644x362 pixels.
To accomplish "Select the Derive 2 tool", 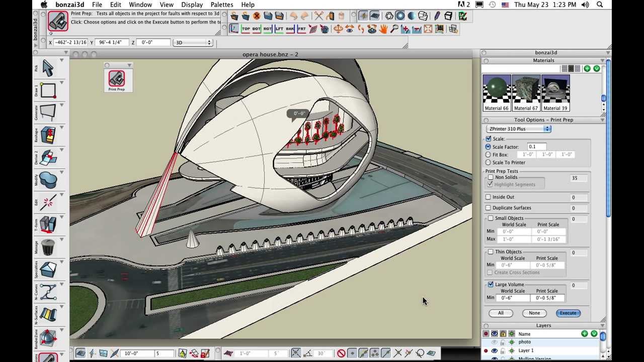I will (x=48, y=157).
